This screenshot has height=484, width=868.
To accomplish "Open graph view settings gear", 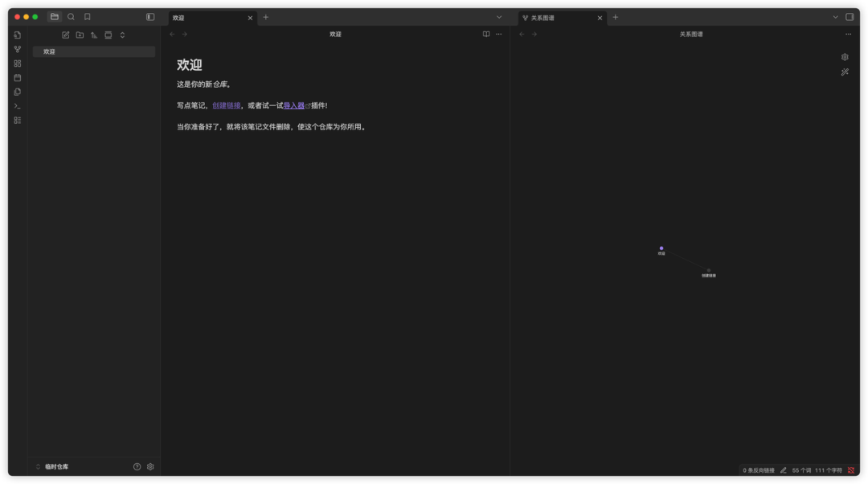I will pyautogui.click(x=845, y=57).
